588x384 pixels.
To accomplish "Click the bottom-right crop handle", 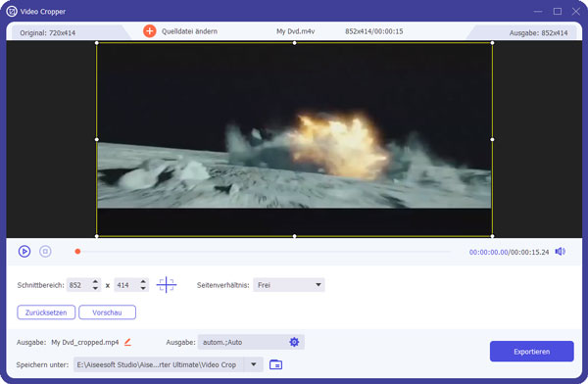I will coord(492,236).
